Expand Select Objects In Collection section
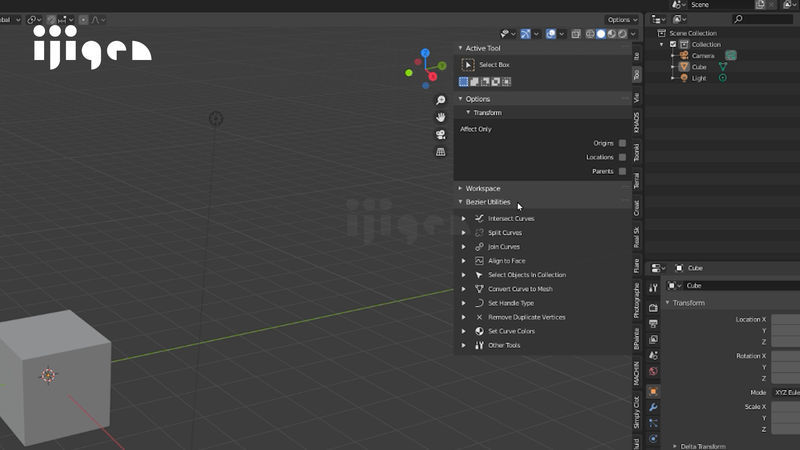The width and height of the screenshot is (800, 450). pyautogui.click(x=464, y=275)
